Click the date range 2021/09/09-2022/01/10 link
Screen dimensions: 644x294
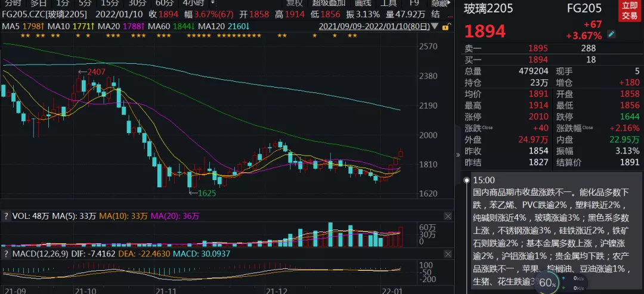375,27
